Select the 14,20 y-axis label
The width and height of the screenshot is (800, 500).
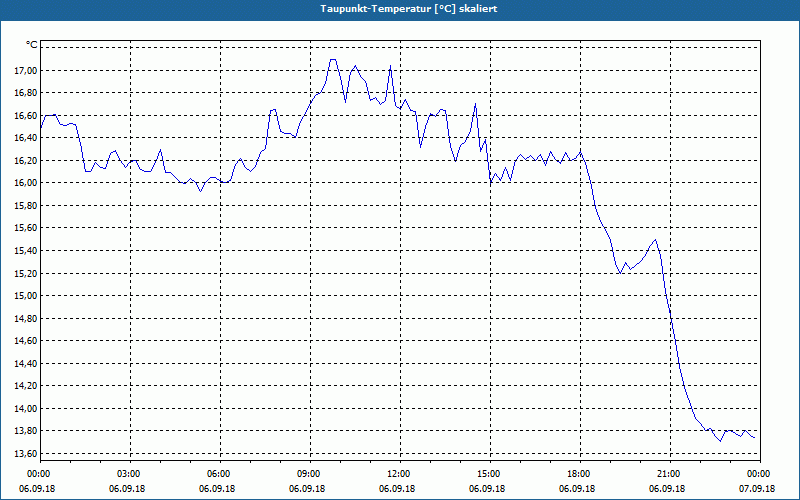(25, 386)
